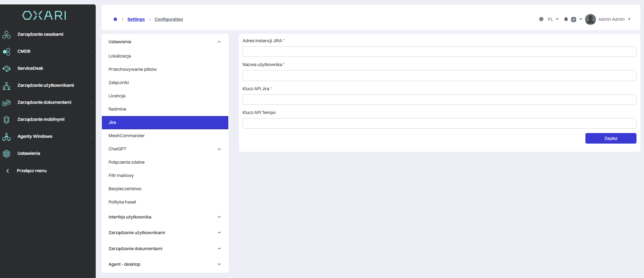The width and height of the screenshot is (644, 278).
Task: Click the ServiceDesk sidebar icon
Action: 6,68
